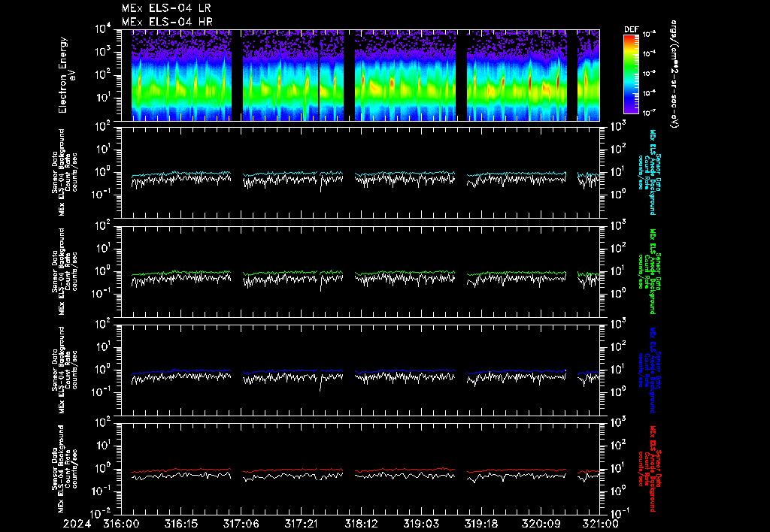770x532 pixels.
Task: Select the 321:00 end time label
Action: point(601,524)
